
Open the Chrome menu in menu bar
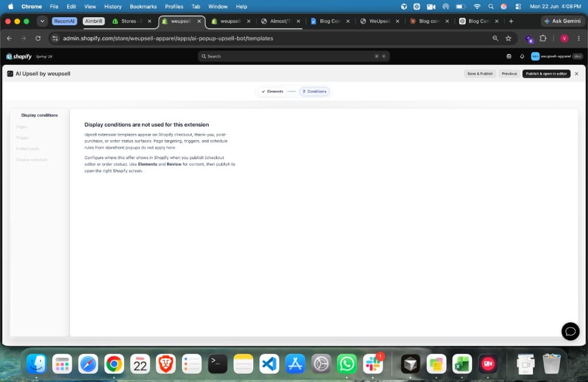(x=32, y=6)
